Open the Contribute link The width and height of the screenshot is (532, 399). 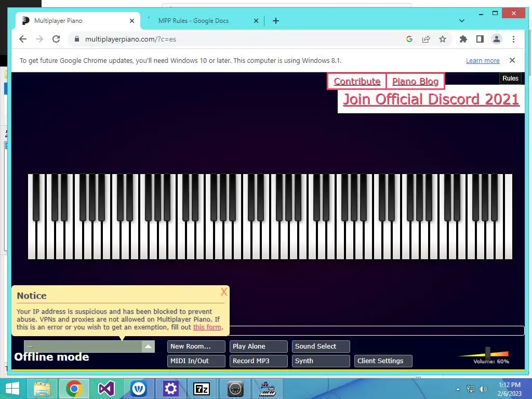[357, 82]
